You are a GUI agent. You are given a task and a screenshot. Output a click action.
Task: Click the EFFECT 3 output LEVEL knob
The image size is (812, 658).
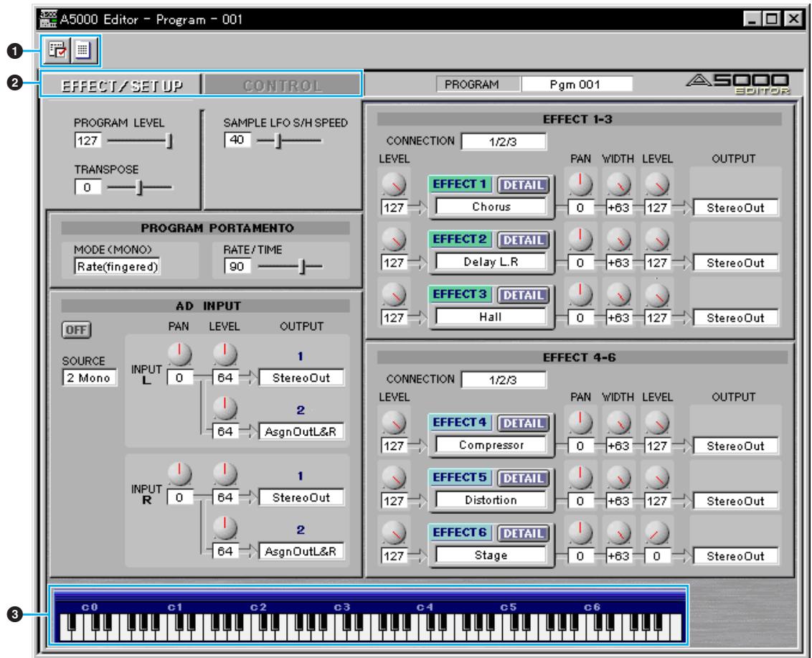pos(656,294)
